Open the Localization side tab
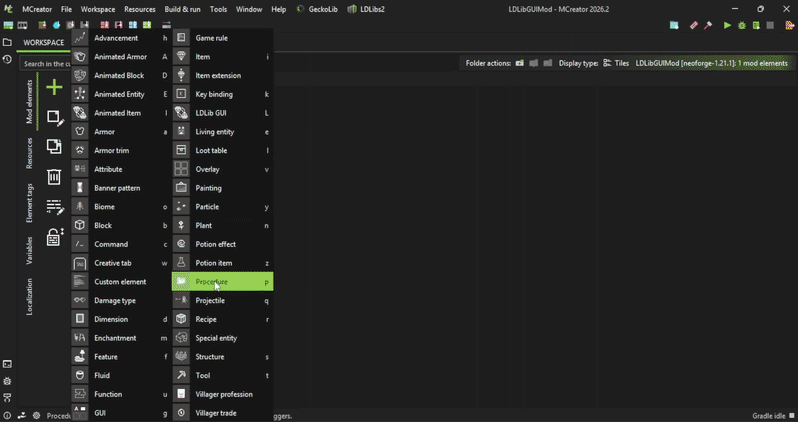 pos(30,297)
